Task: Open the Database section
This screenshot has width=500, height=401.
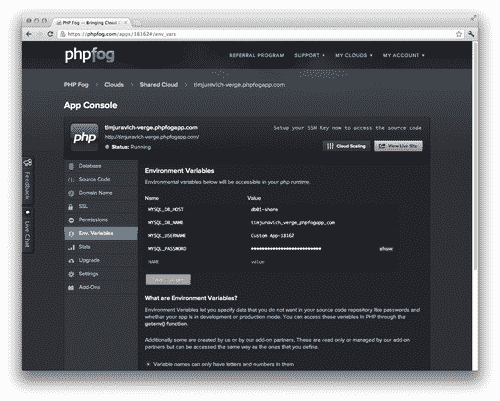Action: [101, 166]
